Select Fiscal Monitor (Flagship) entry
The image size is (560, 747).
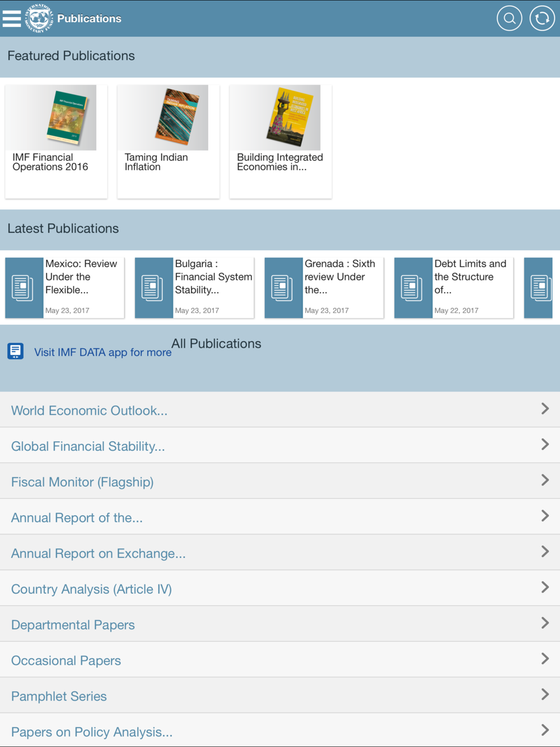(x=280, y=482)
